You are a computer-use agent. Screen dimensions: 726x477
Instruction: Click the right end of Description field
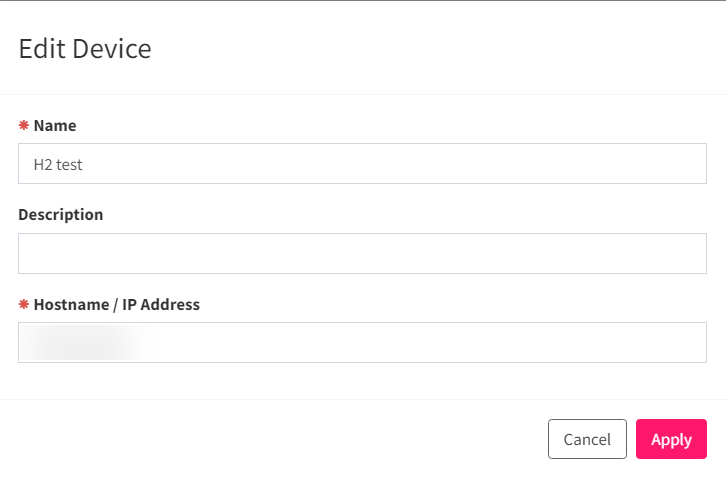point(680,254)
